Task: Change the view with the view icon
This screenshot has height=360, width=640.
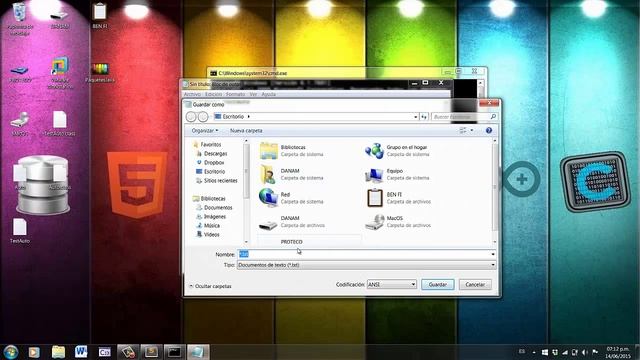Action: pos(463,131)
